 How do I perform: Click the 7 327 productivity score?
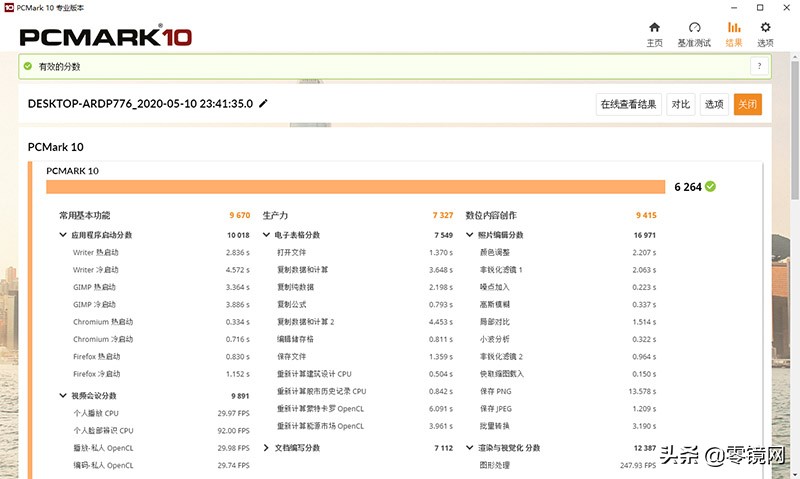pyautogui.click(x=443, y=215)
